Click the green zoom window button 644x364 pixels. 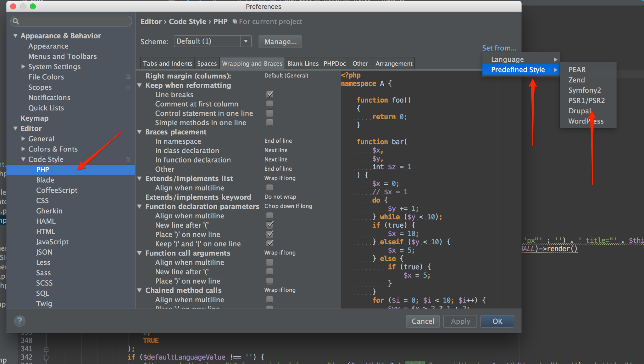pyautogui.click(x=33, y=6)
